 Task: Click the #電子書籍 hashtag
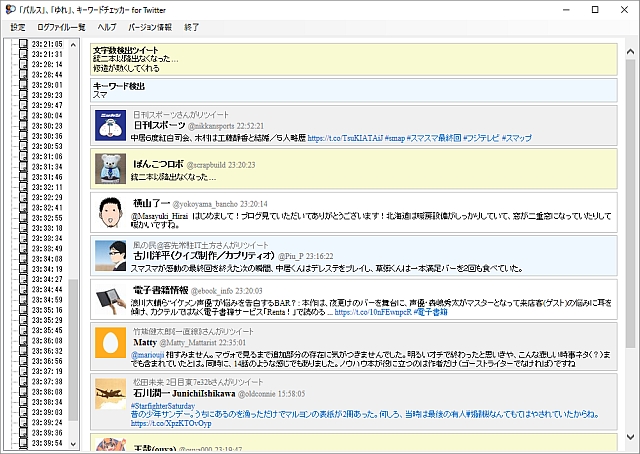(431, 312)
